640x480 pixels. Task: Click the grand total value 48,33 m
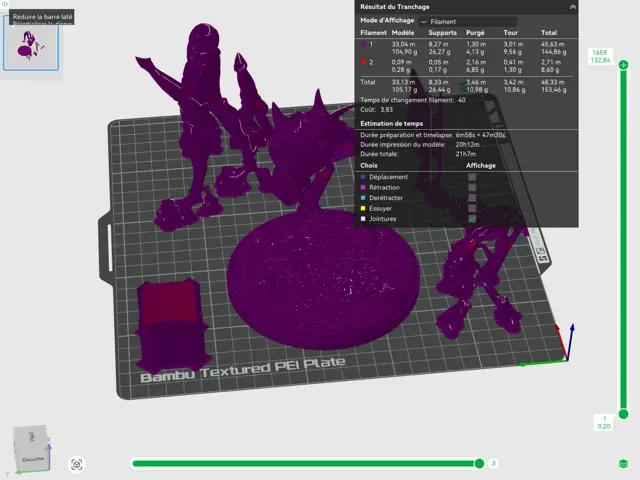tap(553, 82)
